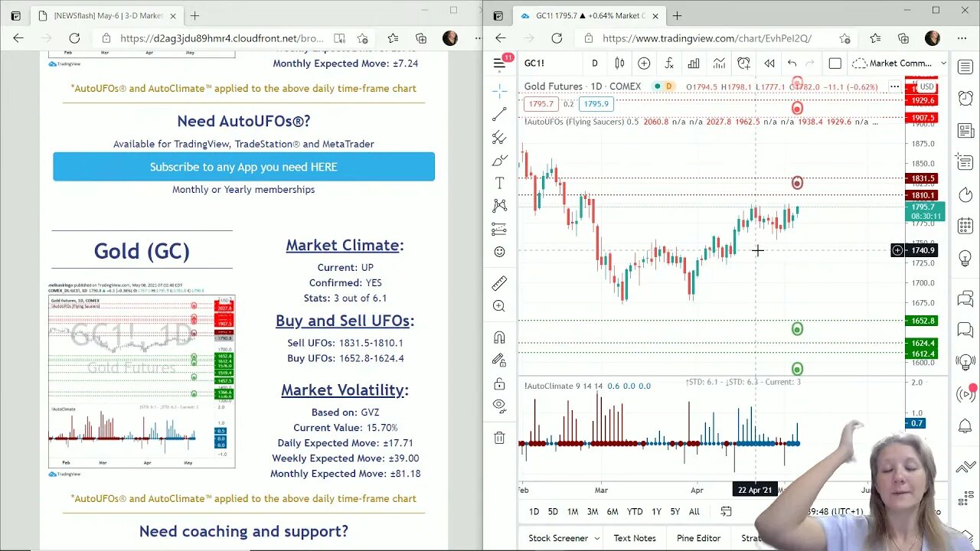Screen dimensions: 980x551
Task: Open watchlist panel in right sidebar
Action: click(965, 67)
